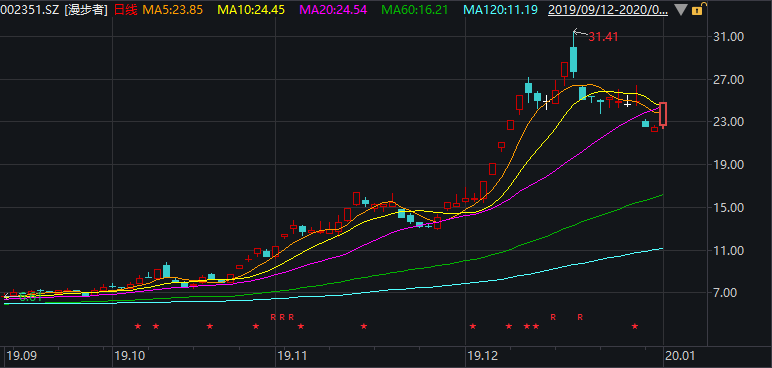Select the 日线 daily period label

coord(125,9)
